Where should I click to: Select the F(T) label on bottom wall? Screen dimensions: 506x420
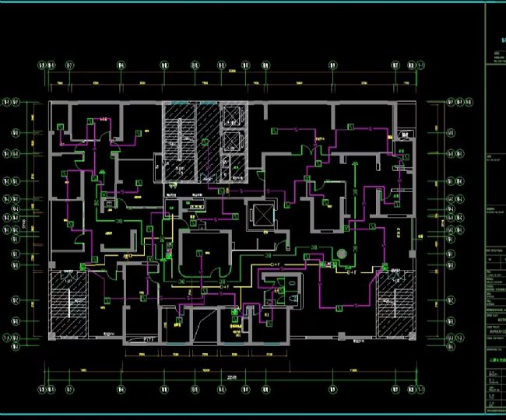coord(149,339)
